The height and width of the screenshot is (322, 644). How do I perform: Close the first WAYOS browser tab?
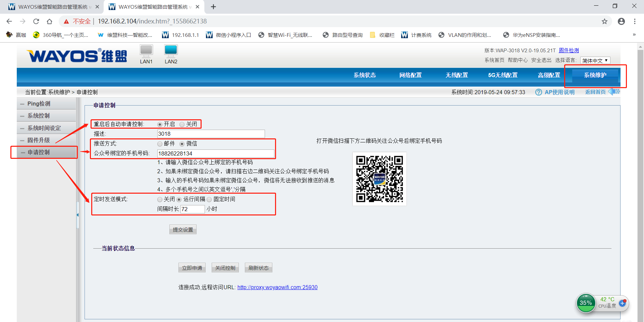coord(97,7)
